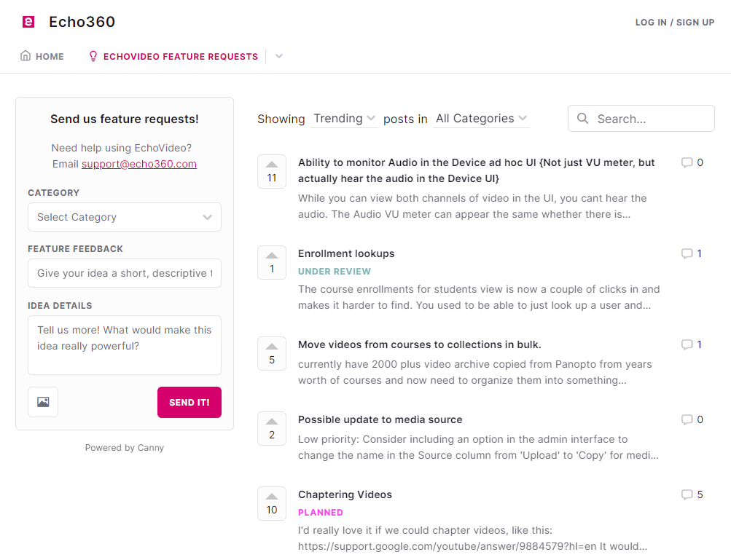Screen dimensions: 731x560
Task: Upvote the Enrollment lookups post
Action: tap(272, 262)
